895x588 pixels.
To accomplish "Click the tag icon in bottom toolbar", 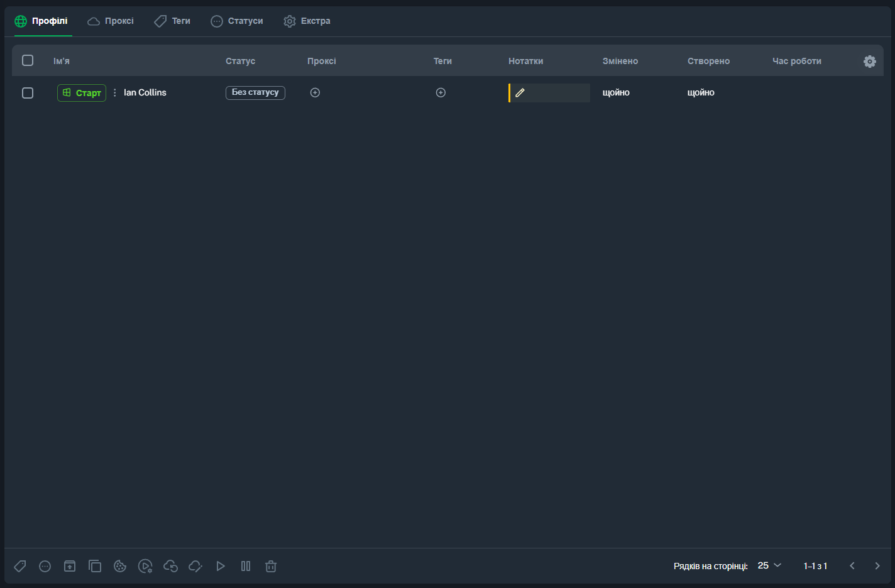I will point(20,566).
